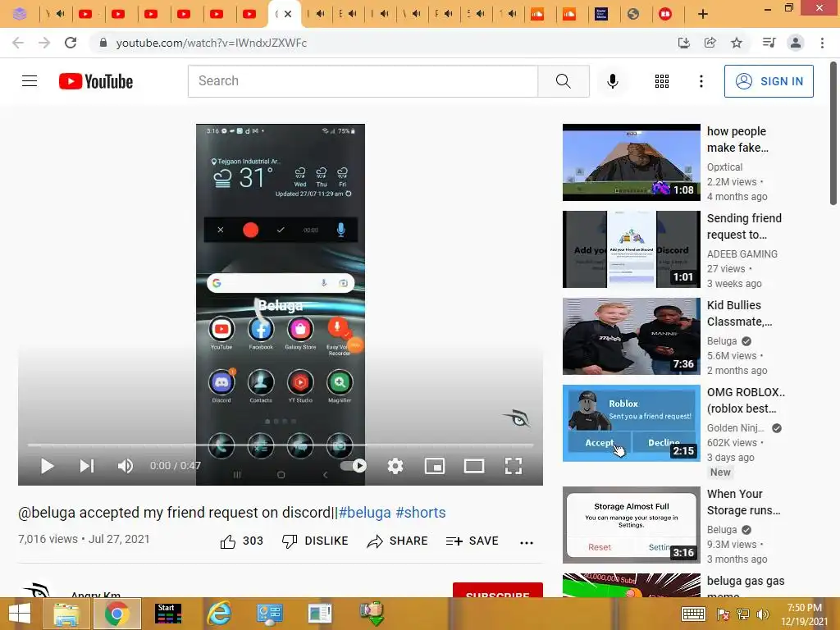Image resolution: width=840 pixels, height=630 pixels.
Task: Open the Angry Km channel avatar
Action: coord(36,591)
